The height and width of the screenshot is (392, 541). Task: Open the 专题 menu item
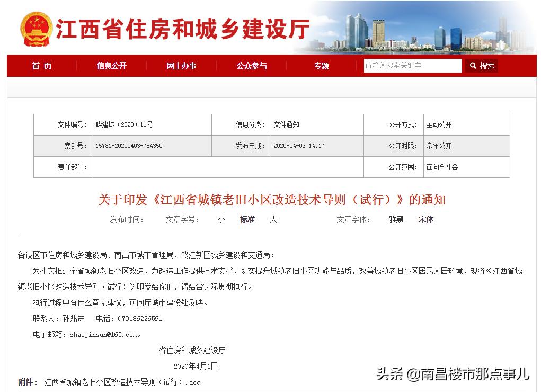click(x=321, y=66)
